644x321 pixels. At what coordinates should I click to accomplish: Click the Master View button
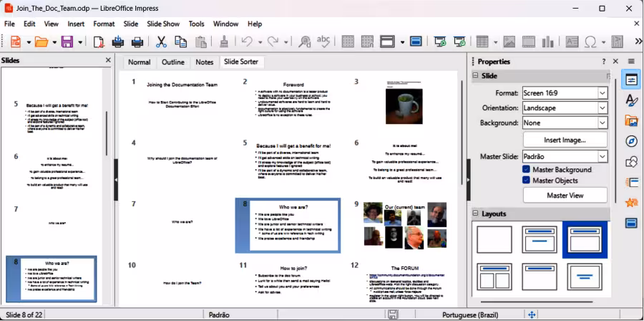click(x=565, y=195)
